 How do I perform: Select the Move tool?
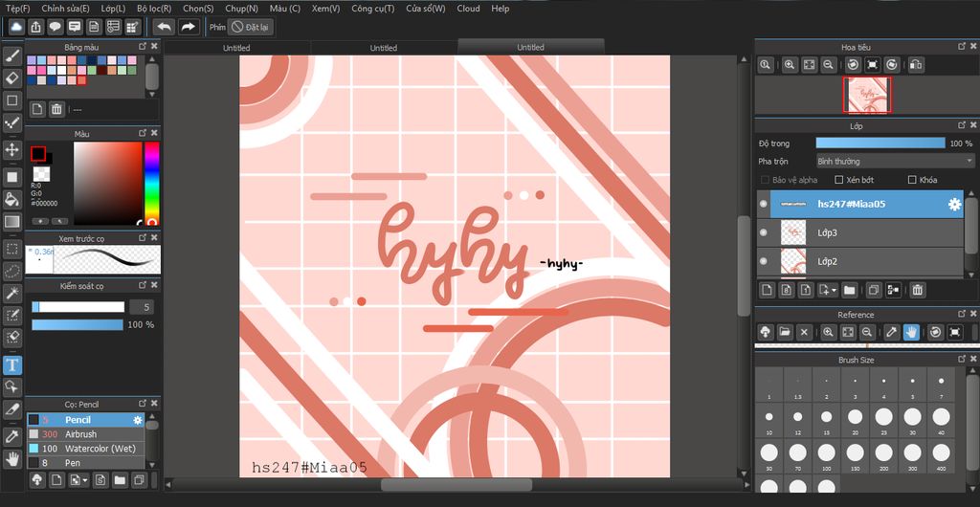[12, 149]
